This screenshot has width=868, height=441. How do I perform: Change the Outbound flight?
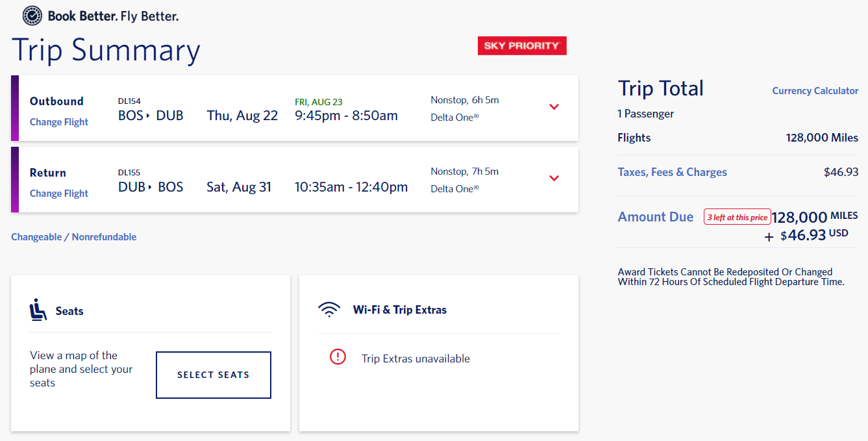click(x=59, y=122)
